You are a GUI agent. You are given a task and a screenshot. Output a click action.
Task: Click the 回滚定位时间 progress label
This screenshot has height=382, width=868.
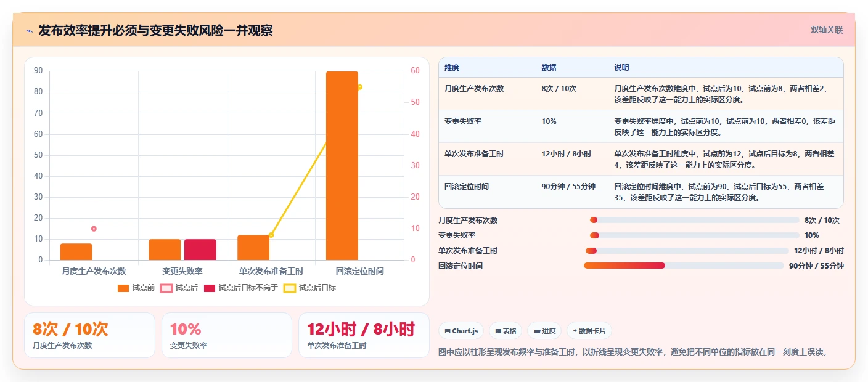[x=461, y=266]
